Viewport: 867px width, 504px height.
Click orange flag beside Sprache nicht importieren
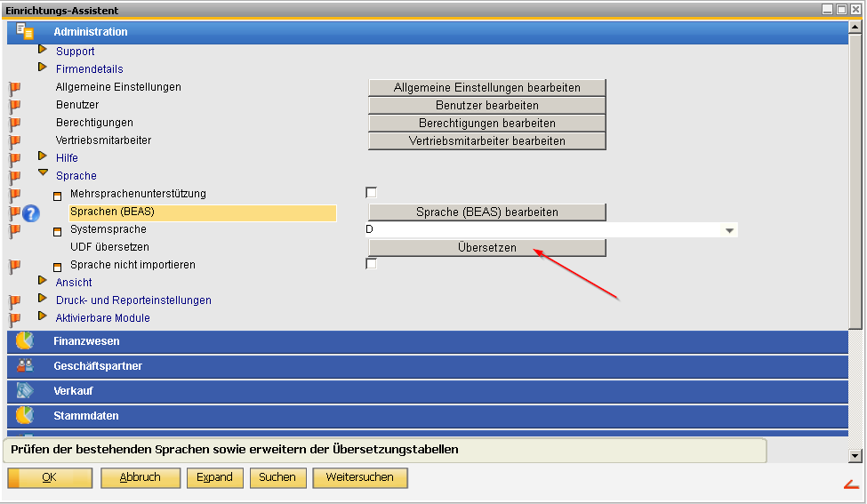pyautogui.click(x=15, y=267)
